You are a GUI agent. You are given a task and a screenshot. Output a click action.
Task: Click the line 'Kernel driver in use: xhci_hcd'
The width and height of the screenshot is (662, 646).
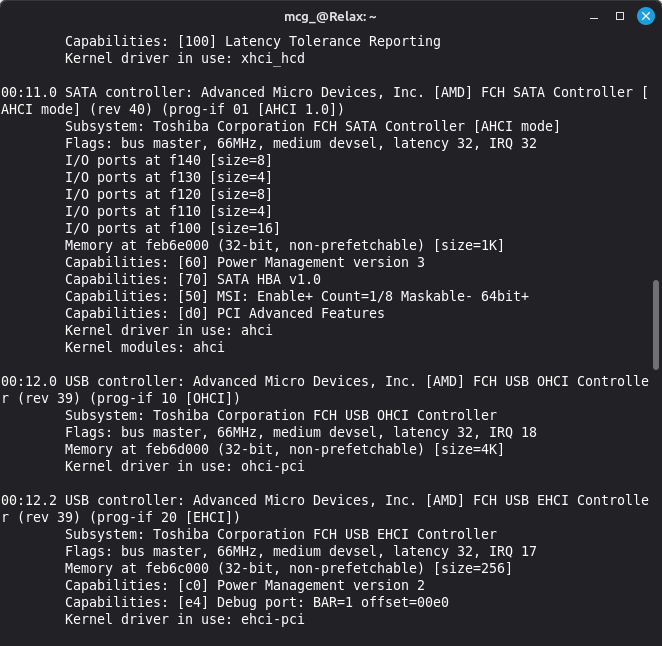pos(185,58)
